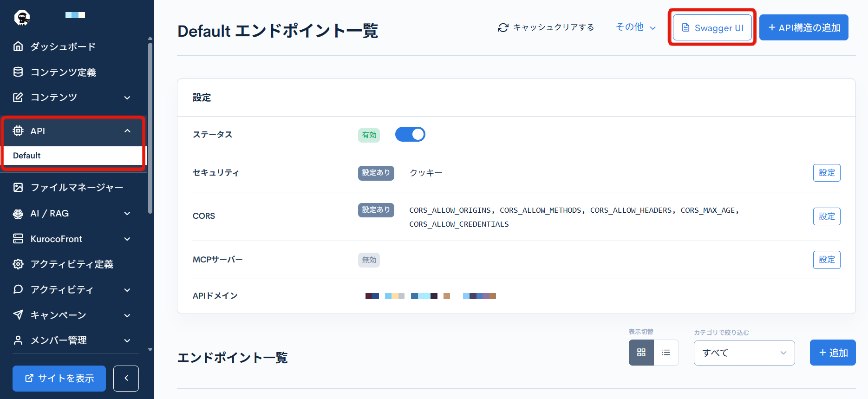Viewport: 868px width, 399px height.
Task: Collapse the API menu chevron
Action: (x=127, y=131)
